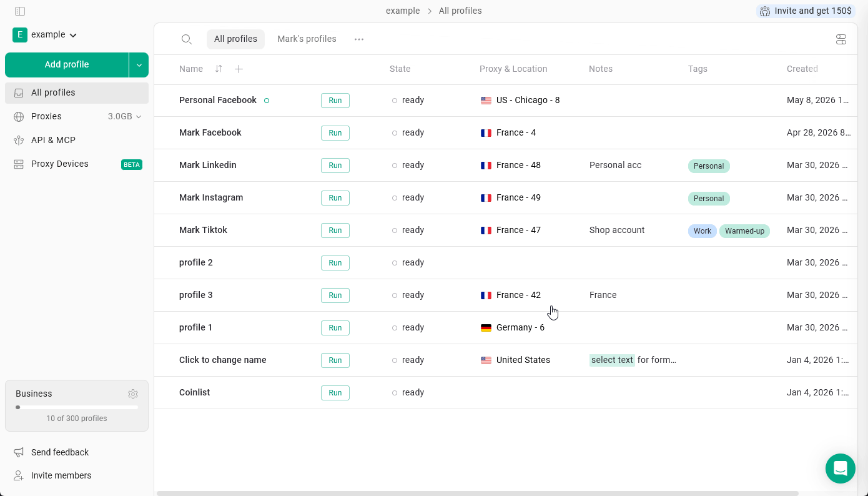This screenshot has width=868, height=496.
Task: Run the Click to change name profile
Action: coord(335,360)
